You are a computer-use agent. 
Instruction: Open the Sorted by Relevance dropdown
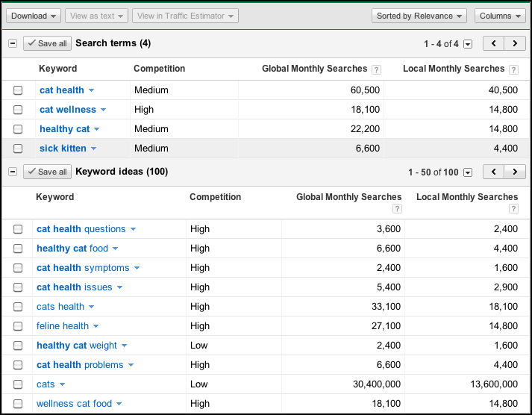pyautogui.click(x=419, y=16)
